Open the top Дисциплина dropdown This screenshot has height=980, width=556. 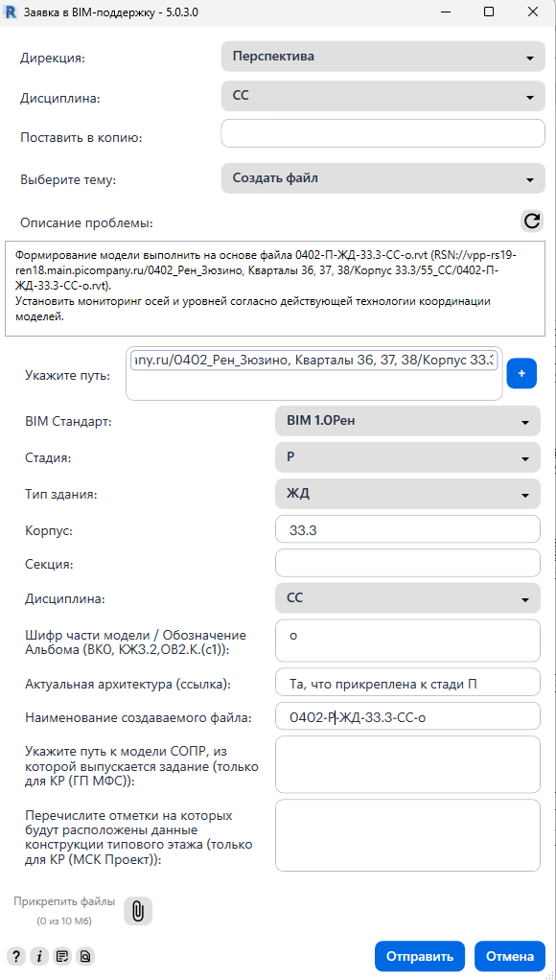(x=382, y=97)
